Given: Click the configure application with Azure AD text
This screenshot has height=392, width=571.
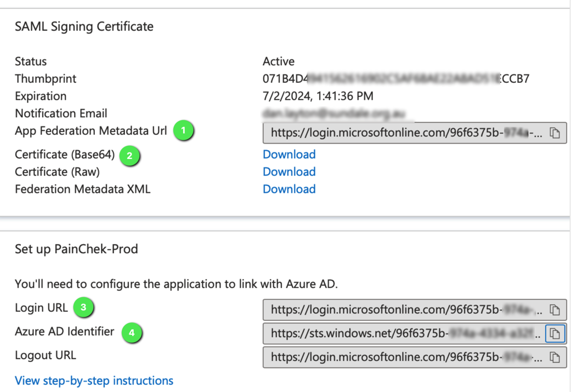Looking at the screenshot, I should coord(176,284).
